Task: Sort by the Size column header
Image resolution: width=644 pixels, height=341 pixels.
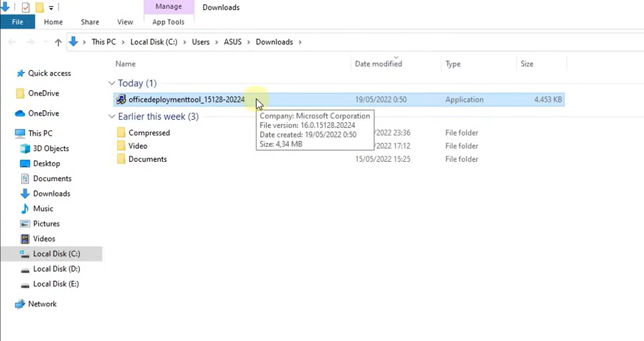Action: pos(527,64)
